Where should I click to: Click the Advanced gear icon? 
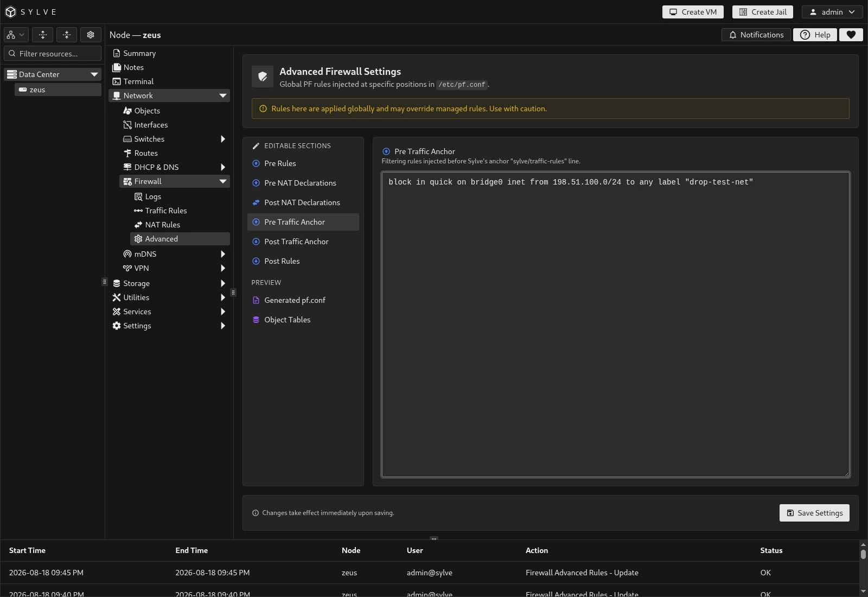(138, 239)
